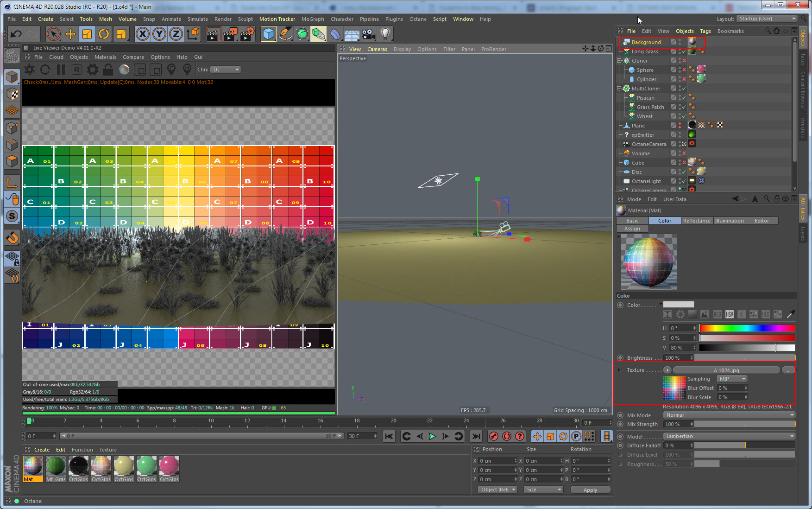The width and height of the screenshot is (812, 509).
Task: Click the Assign tab button
Action: 632,229
